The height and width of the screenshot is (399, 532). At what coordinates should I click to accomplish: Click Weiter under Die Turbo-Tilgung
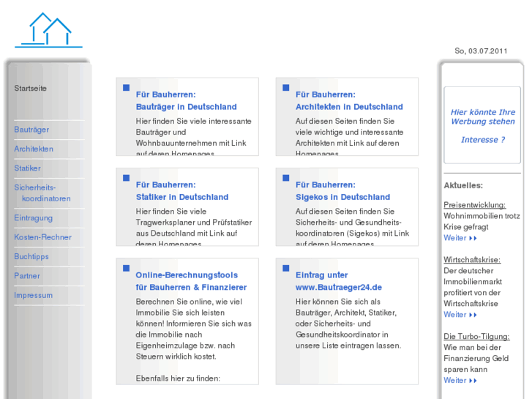[x=455, y=381]
